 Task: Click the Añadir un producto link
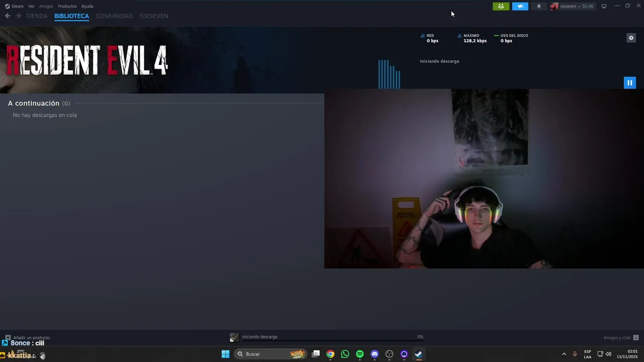(x=31, y=337)
